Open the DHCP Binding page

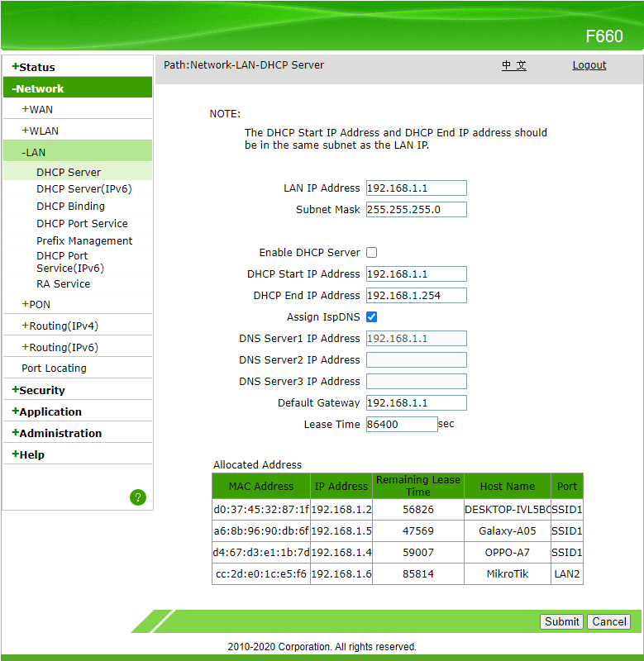click(x=70, y=207)
